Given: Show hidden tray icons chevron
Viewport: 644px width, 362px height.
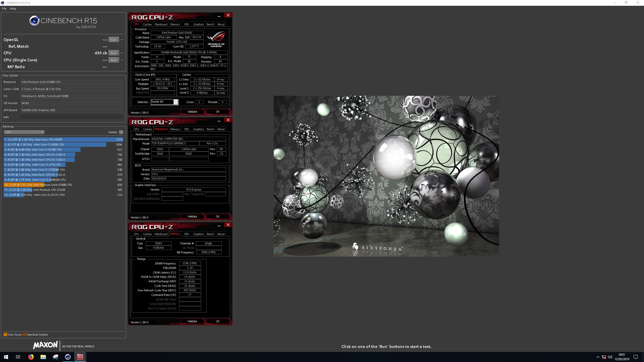Looking at the screenshot, I should (x=598, y=357).
